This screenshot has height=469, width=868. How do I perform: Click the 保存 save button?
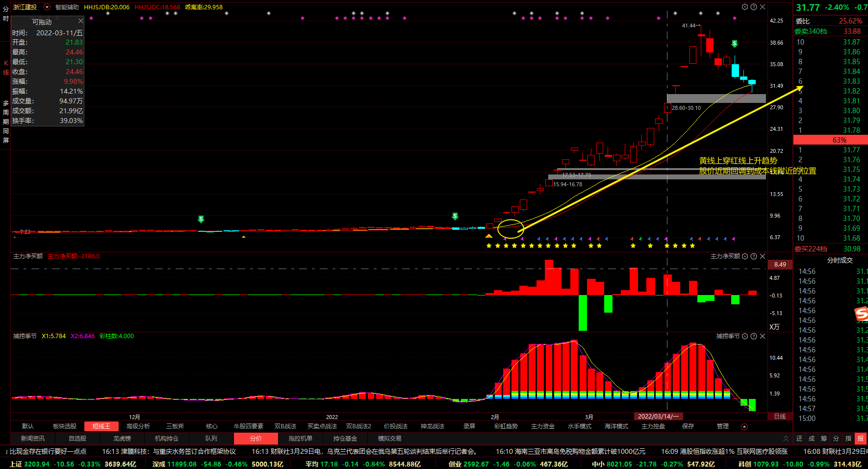tap(688, 426)
